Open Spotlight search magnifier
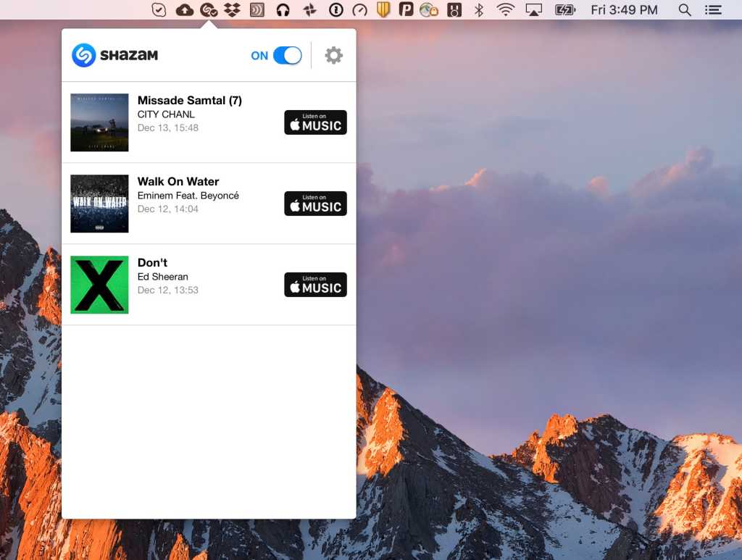The image size is (742, 560). pyautogui.click(x=684, y=10)
